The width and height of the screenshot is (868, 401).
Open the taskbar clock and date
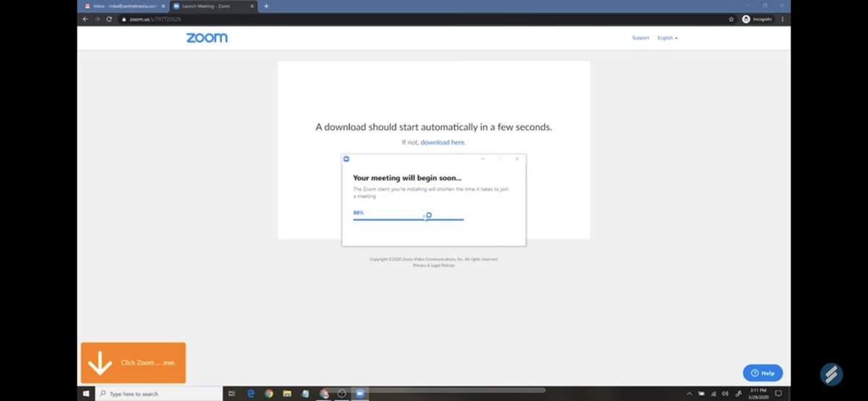(758, 394)
